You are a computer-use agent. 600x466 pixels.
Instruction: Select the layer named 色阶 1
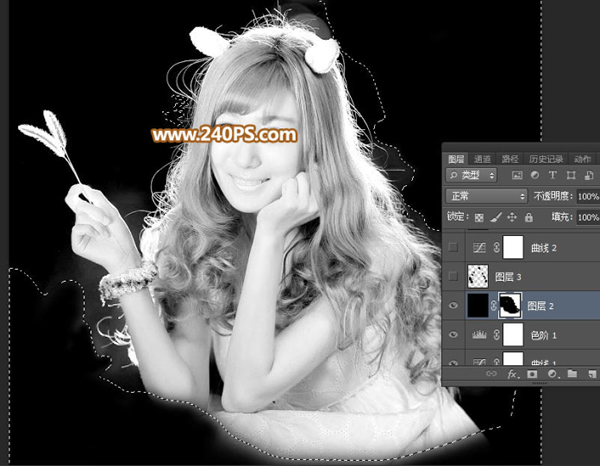pyautogui.click(x=543, y=335)
